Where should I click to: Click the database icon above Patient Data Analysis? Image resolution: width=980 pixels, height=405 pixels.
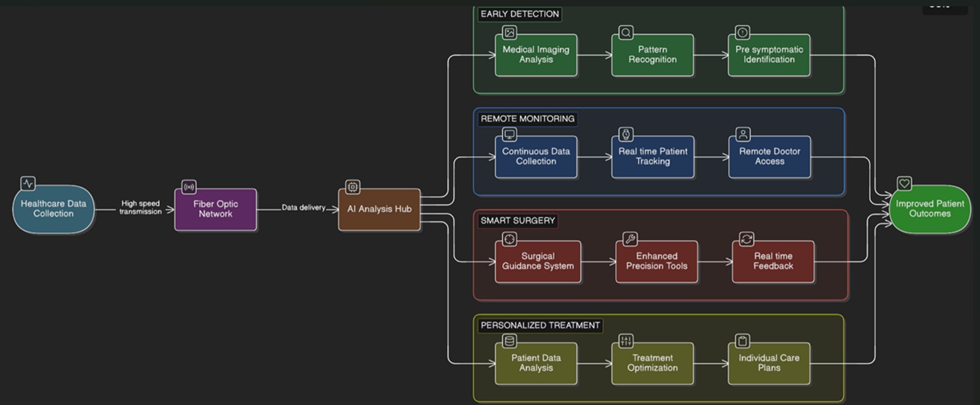510,341
